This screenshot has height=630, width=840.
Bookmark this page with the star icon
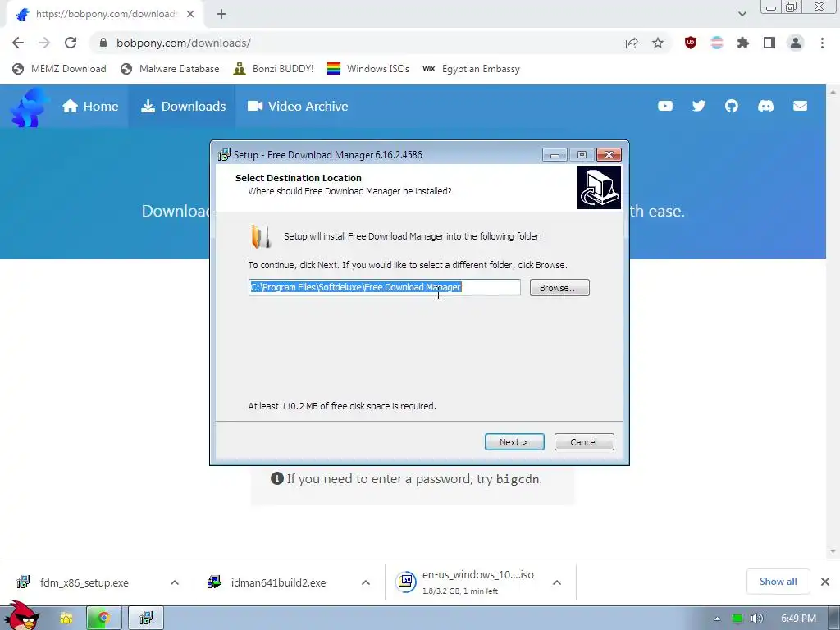click(x=658, y=43)
